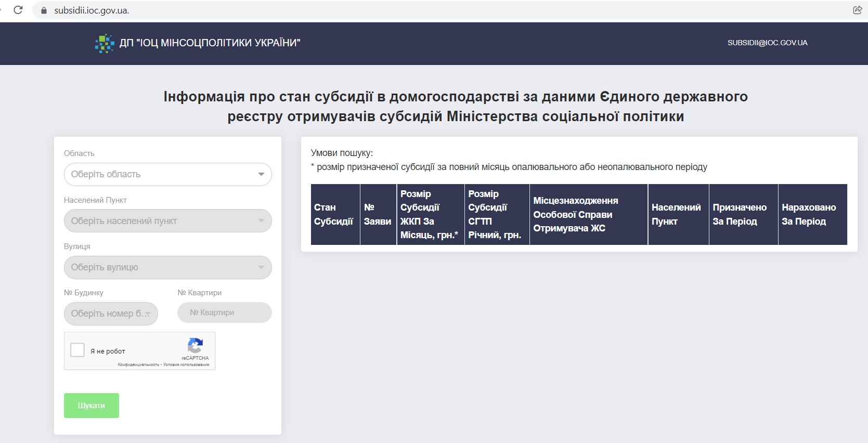This screenshot has width=868, height=443.
Task: Click the browser reload page icon
Action: tap(18, 10)
